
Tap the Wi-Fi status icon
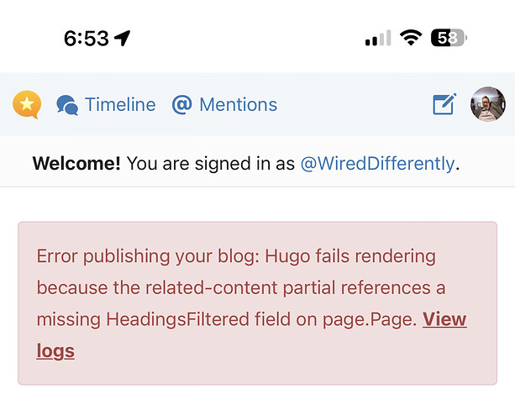point(411,38)
